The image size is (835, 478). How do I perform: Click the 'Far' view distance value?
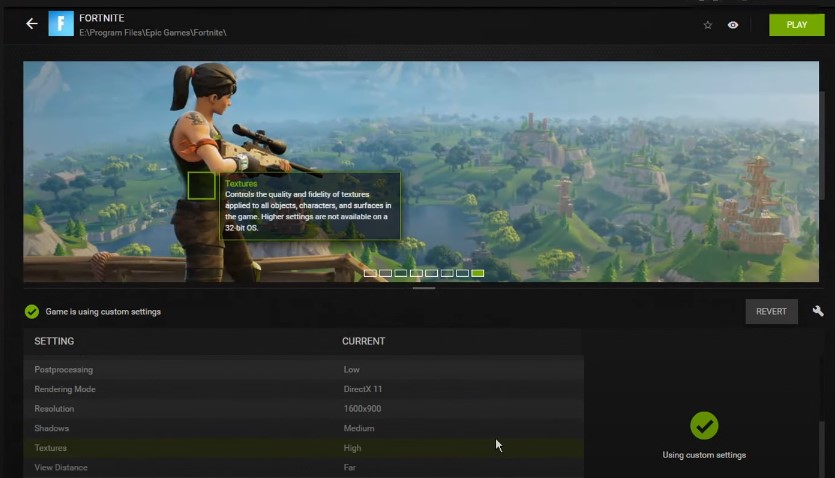coord(349,467)
